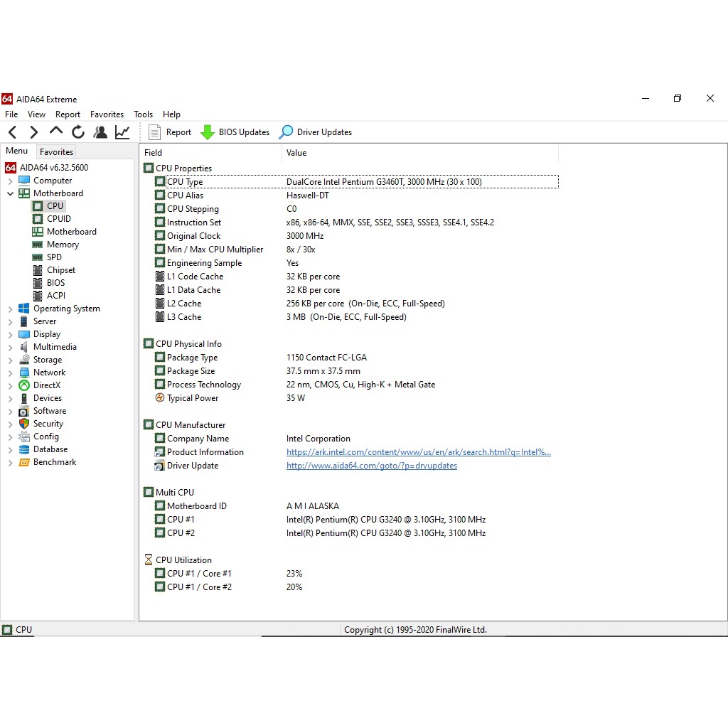Open Driver Updates from the toolbar
The image size is (728, 728).
tap(316, 132)
